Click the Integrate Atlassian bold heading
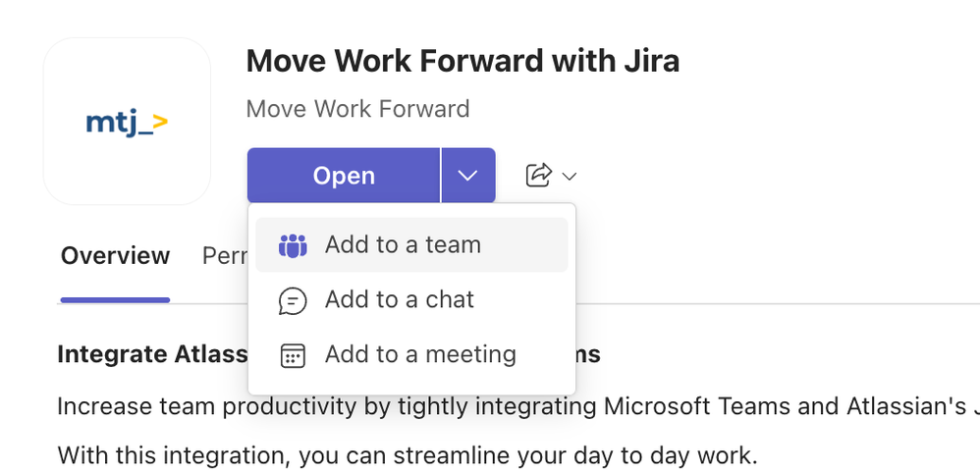The image size is (980, 472). [152, 354]
